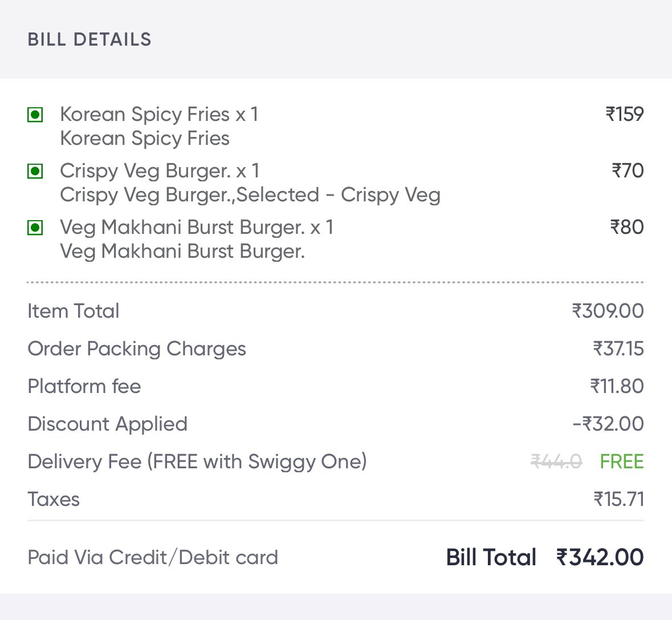Image resolution: width=672 pixels, height=620 pixels.
Task: Click the Discount Applied label
Action: (108, 424)
